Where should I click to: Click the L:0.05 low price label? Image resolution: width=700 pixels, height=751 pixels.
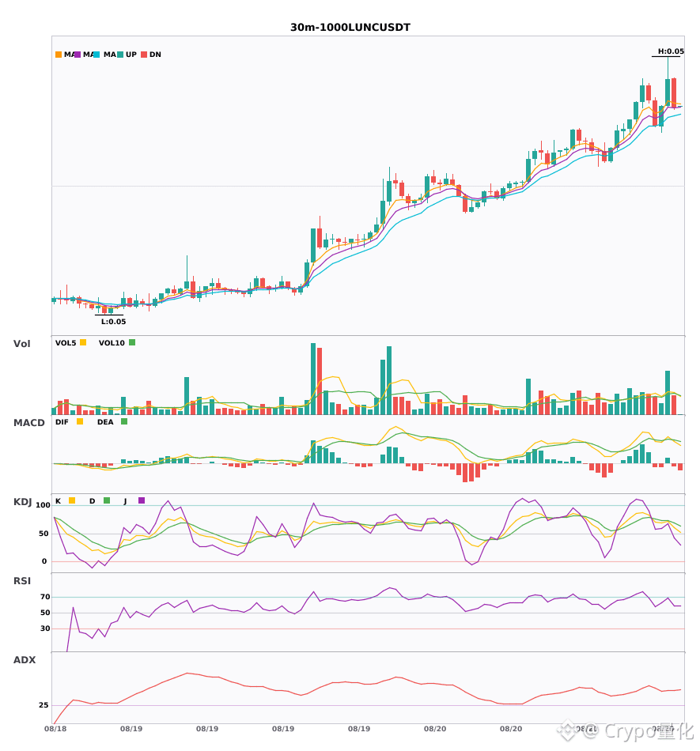[x=114, y=322]
